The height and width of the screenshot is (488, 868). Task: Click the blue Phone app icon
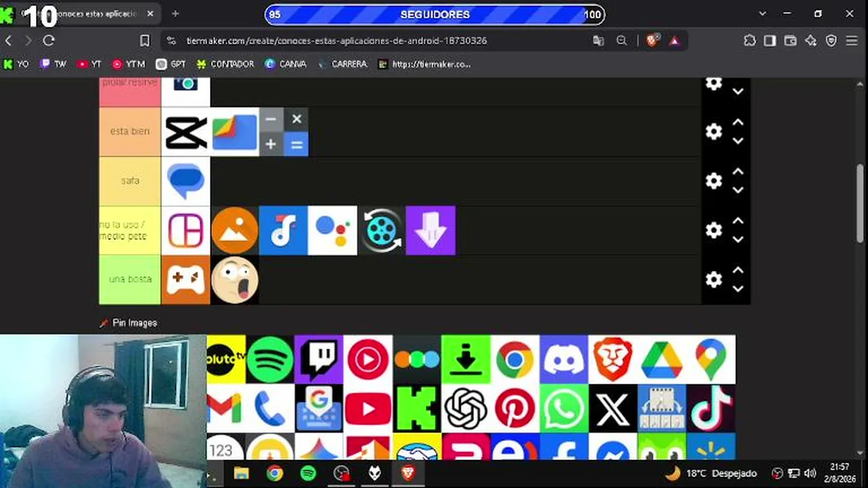(x=270, y=408)
